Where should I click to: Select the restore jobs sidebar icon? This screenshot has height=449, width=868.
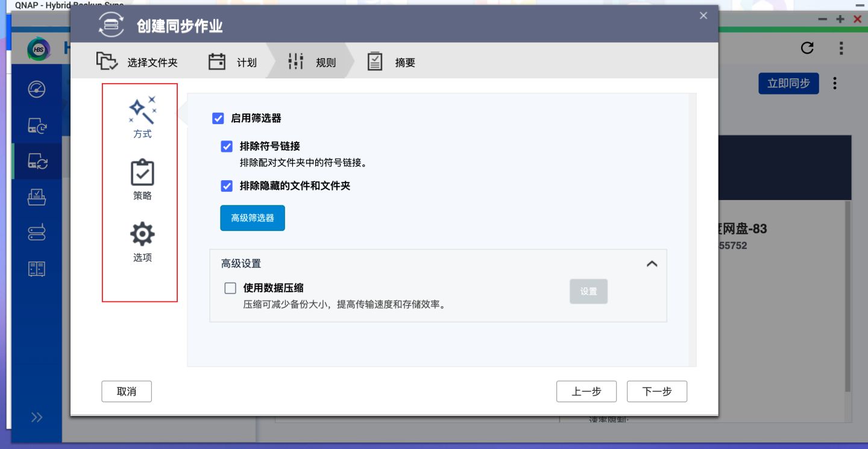coord(36,197)
